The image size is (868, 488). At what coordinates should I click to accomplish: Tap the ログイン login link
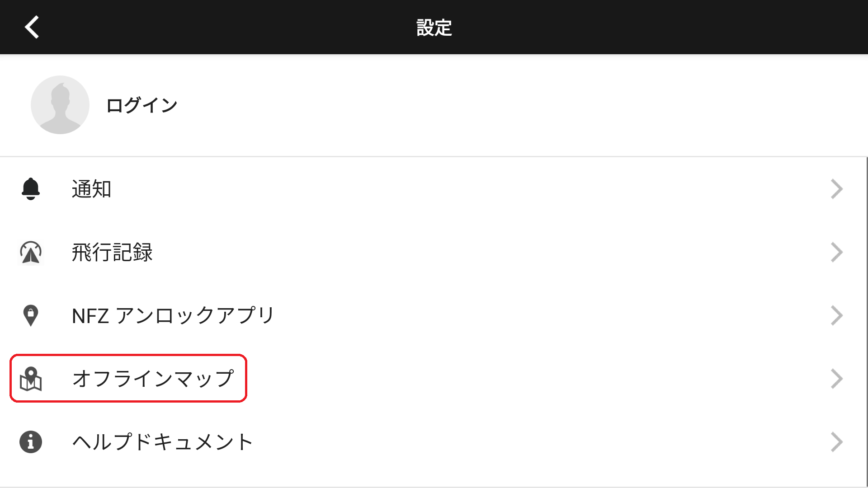pyautogui.click(x=142, y=105)
